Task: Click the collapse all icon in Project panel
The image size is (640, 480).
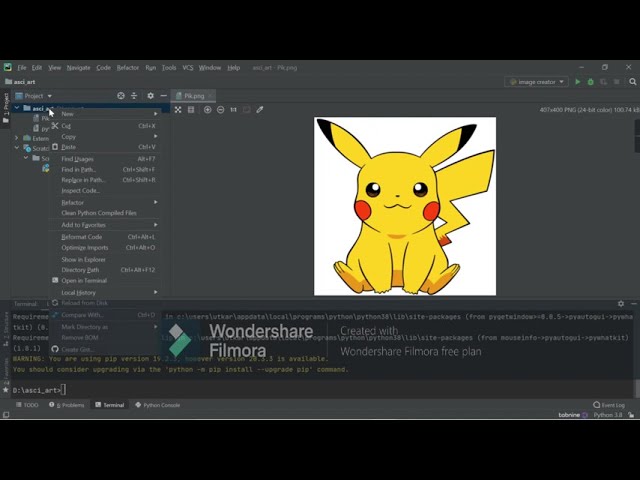Action: (x=134, y=96)
